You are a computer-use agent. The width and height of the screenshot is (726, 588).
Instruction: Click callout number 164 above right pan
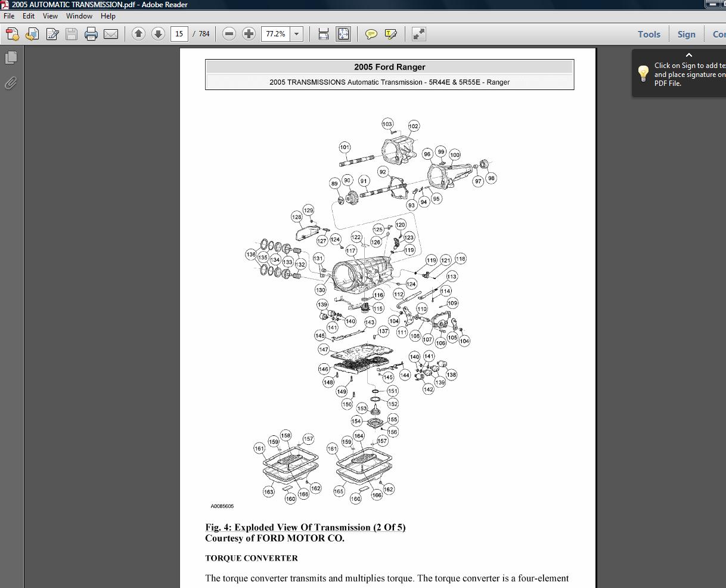coord(359,436)
